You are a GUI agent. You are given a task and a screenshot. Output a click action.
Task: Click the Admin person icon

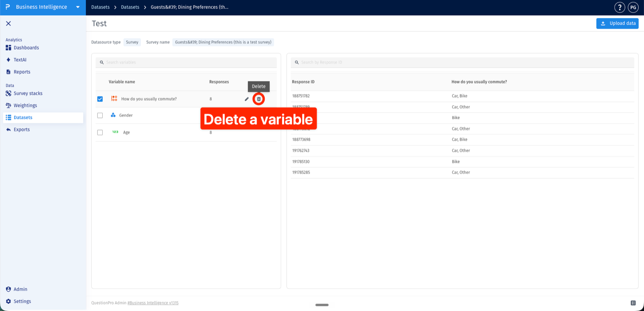(8, 289)
